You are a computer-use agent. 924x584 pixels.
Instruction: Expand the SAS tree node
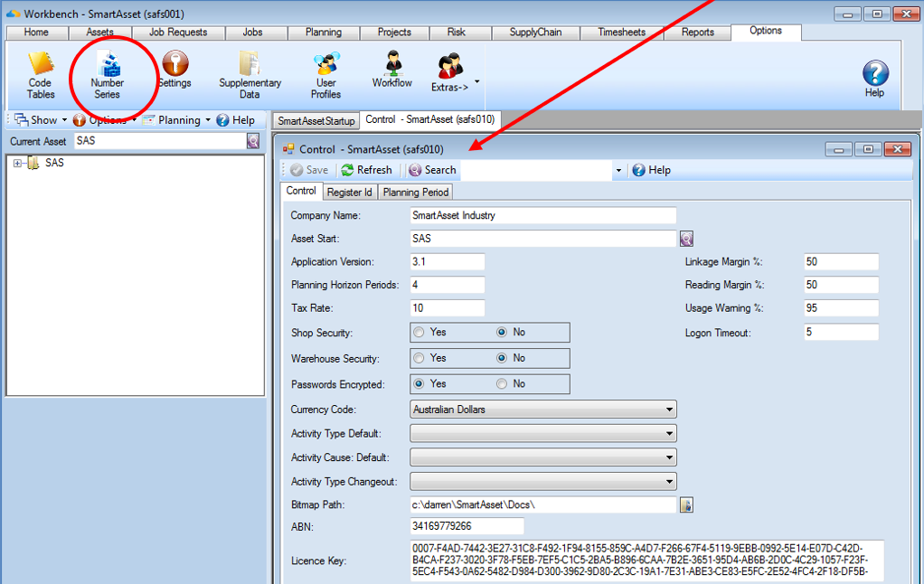[x=17, y=164]
